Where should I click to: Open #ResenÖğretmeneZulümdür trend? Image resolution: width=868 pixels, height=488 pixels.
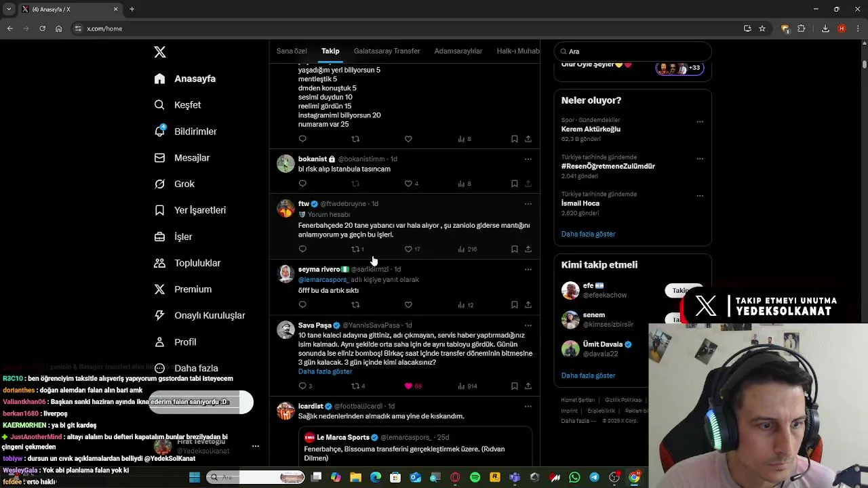tap(608, 166)
